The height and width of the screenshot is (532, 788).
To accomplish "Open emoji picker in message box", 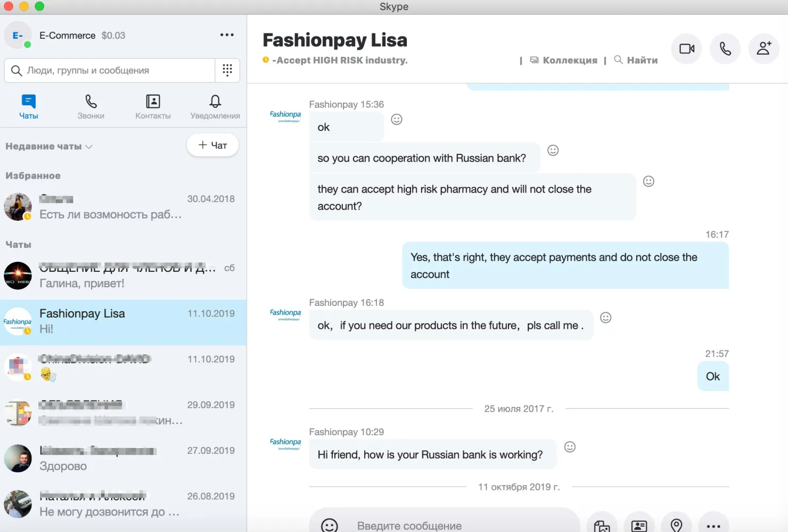I will pyautogui.click(x=330, y=526).
